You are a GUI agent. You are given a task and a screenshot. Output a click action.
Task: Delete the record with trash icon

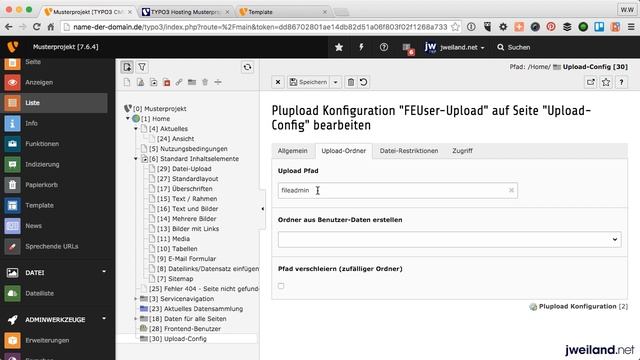pyautogui.click(x=351, y=82)
